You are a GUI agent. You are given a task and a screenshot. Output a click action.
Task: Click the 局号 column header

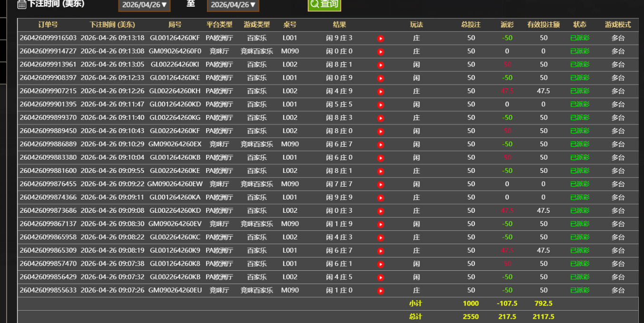(x=175, y=25)
